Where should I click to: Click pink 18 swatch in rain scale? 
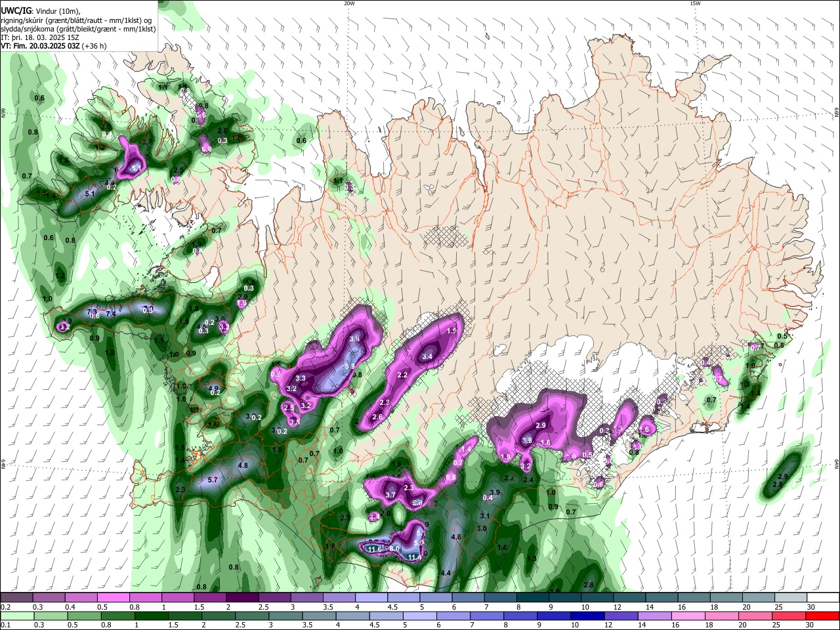[722, 616]
